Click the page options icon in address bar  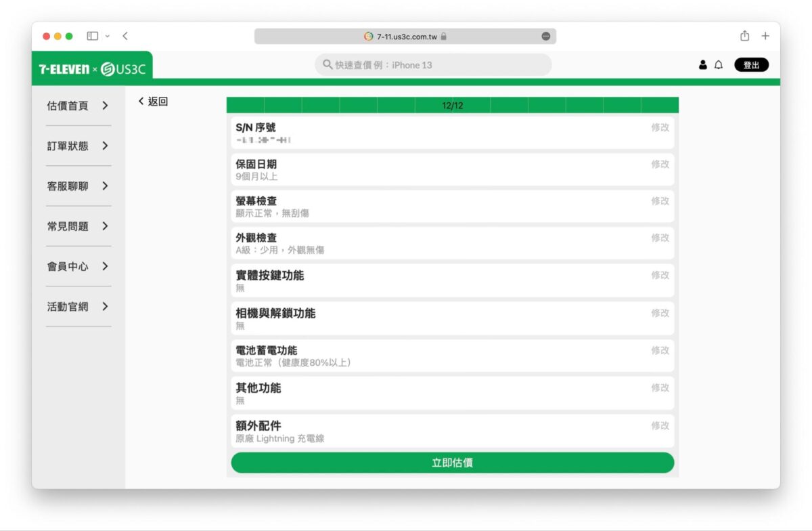pyautogui.click(x=546, y=37)
